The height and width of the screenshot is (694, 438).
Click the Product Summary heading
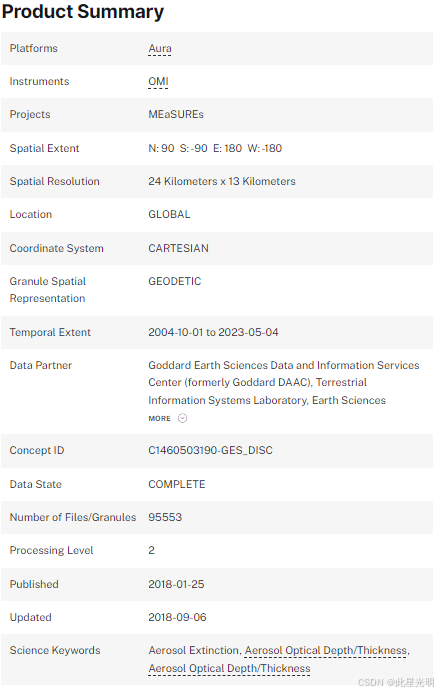pyautogui.click(x=83, y=12)
